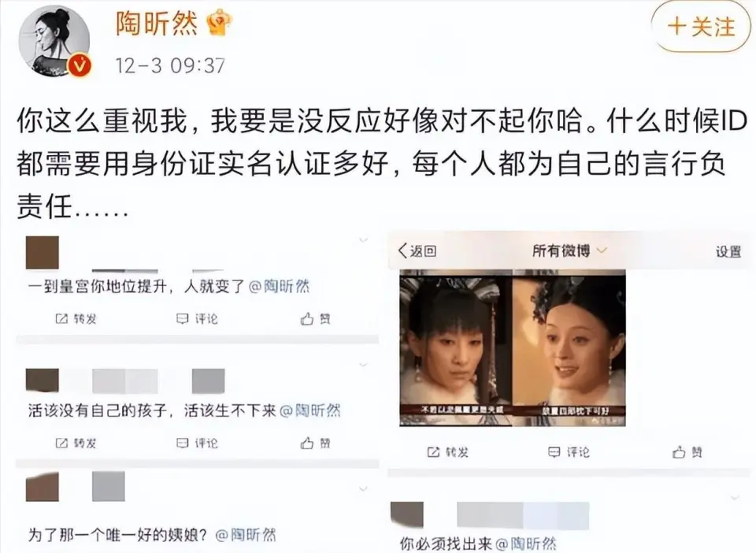
Task: Like the drama image post
Action: [x=687, y=451]
